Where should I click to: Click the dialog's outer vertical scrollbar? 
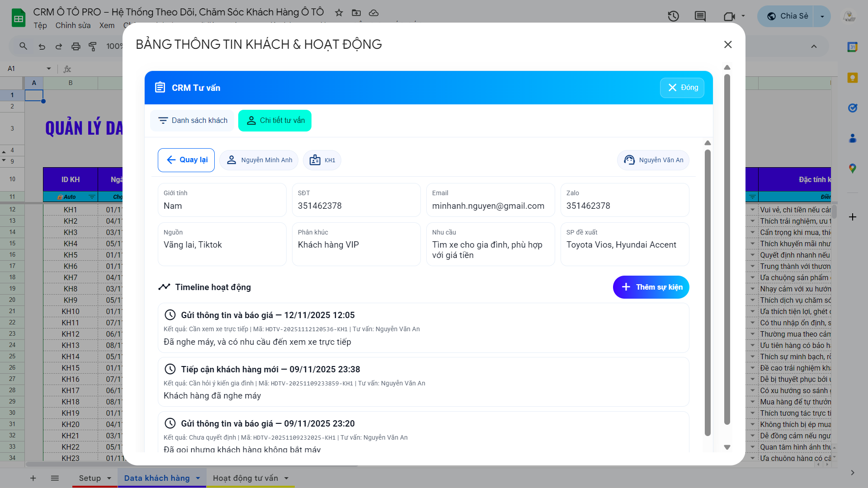[727, 249]
